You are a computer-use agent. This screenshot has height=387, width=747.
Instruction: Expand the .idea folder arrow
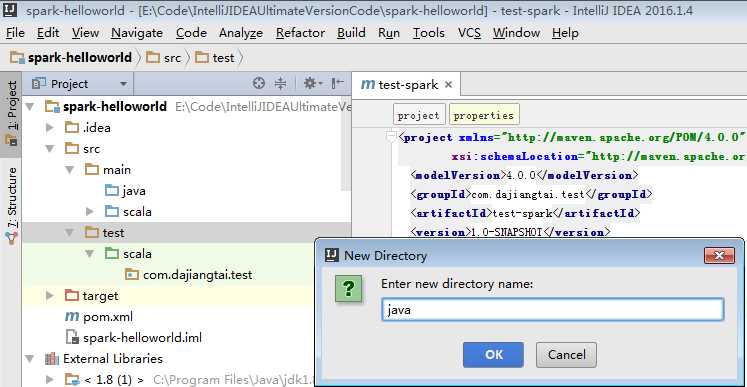pyautogui.click(x=50, y=128)
